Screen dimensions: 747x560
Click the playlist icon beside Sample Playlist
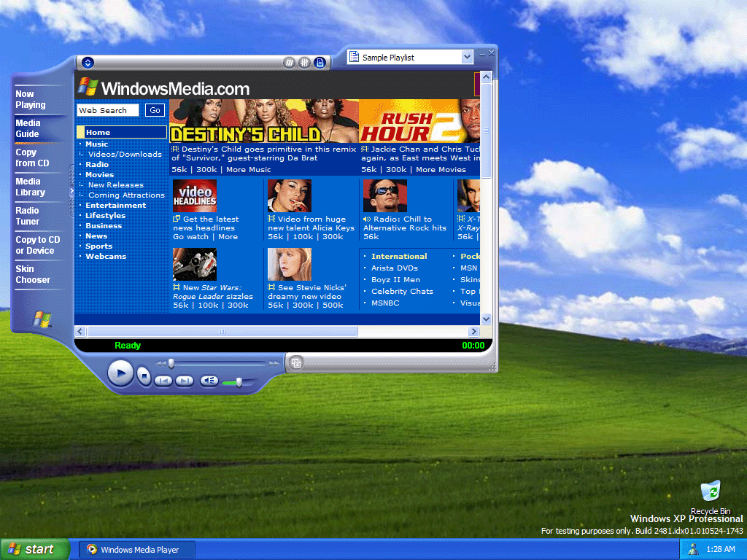click(x=354, y=57)
